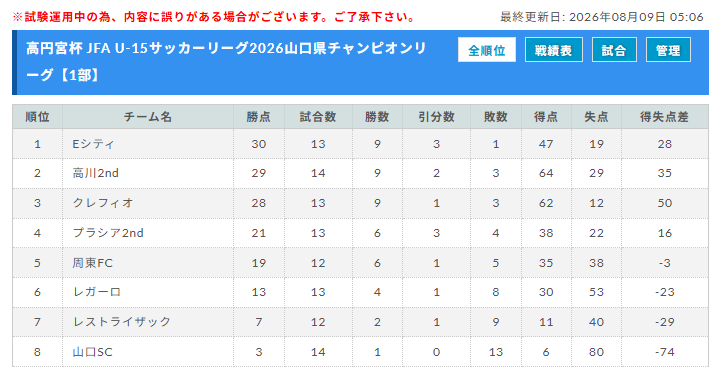Click the クレフィオ team name
The height and width of the screenshot is (372, 727).
point(103,203)
